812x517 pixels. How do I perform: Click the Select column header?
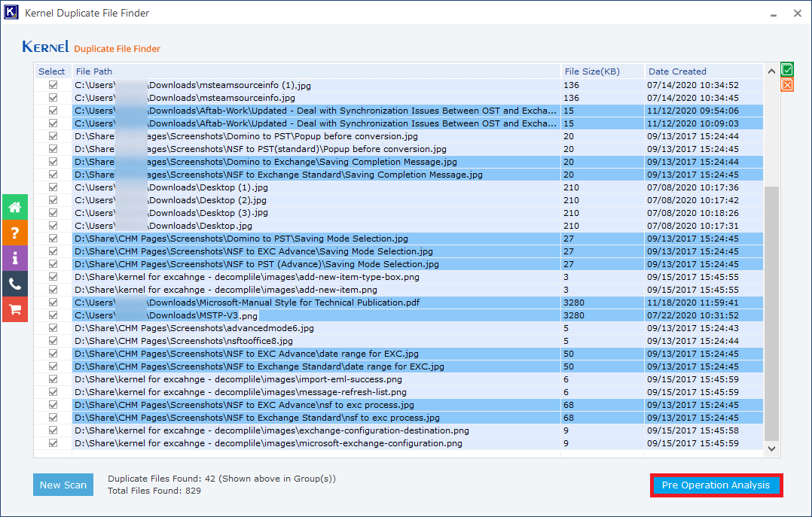click(x=52, y=71)
